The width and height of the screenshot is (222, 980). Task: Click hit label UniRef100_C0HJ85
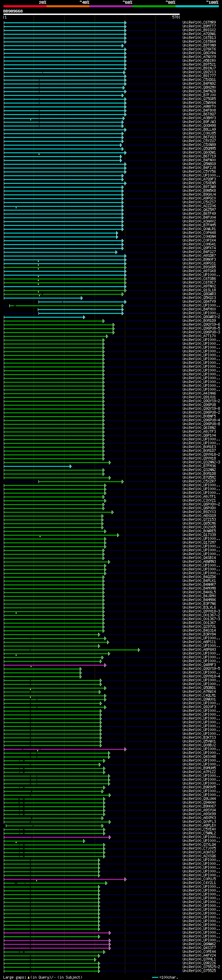tap(199, 133)
